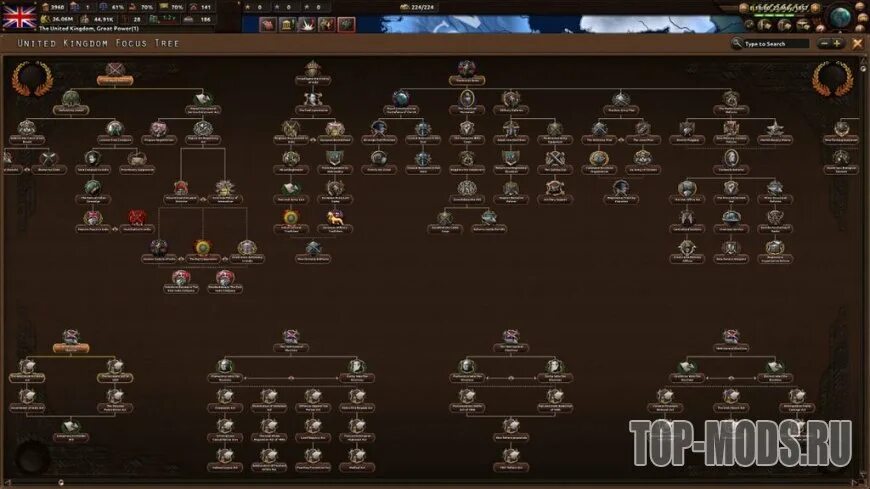Select the sun emblem focus beside the lion

pyautogui.click(x=291, y=221)
